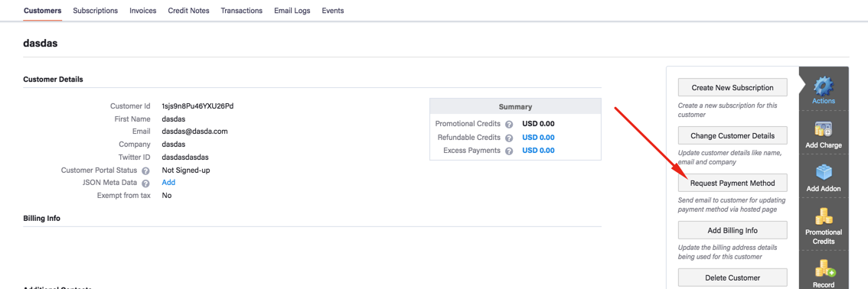The image size is (868, 289).
Task: Open Promotional Credits coins icon
Action: 823,216
